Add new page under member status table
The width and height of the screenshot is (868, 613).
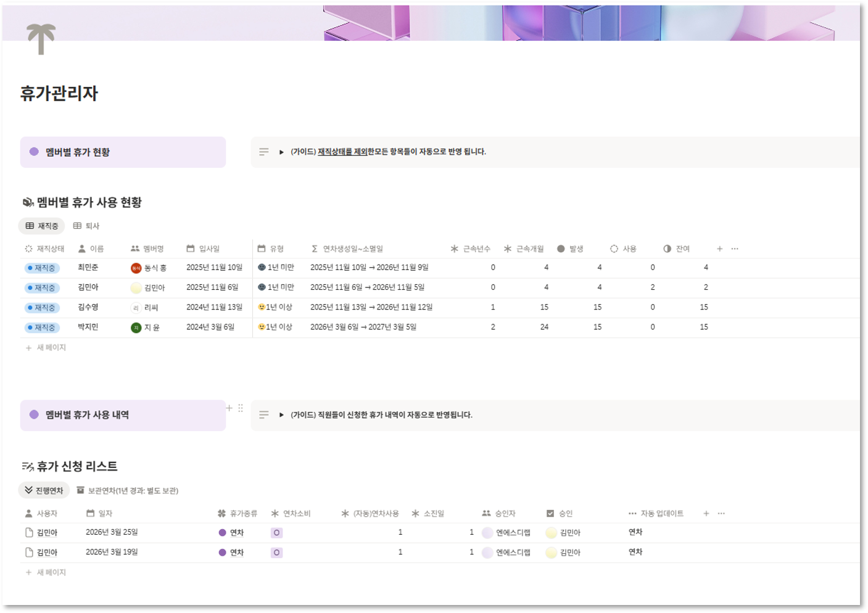[x=46, y=348]
